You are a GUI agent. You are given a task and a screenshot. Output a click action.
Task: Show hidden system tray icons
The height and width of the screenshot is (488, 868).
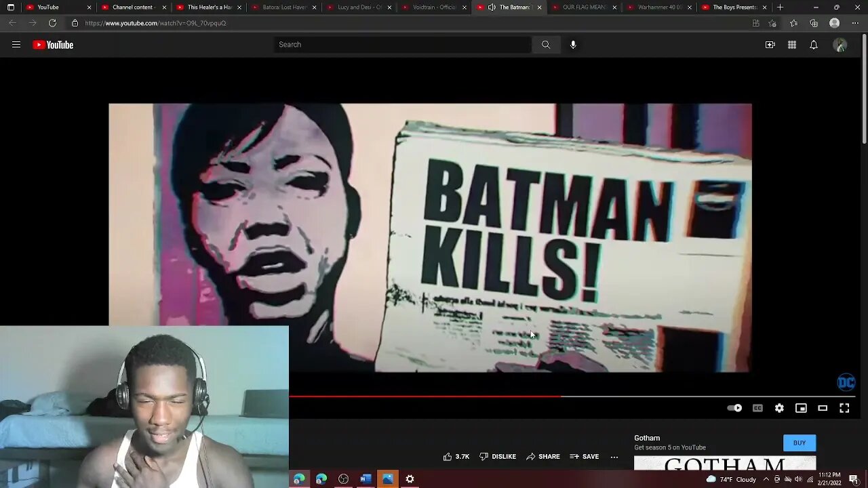point(766,479)
